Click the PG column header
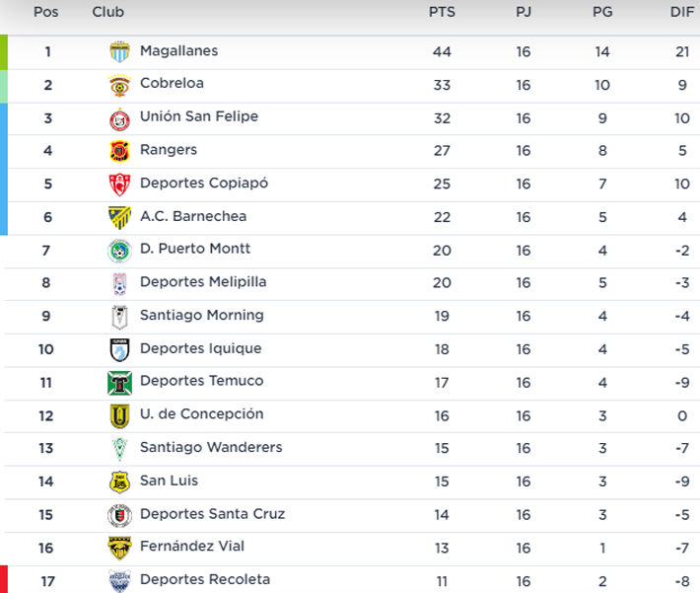Screen dimensions: 700x593 [602, 13]
